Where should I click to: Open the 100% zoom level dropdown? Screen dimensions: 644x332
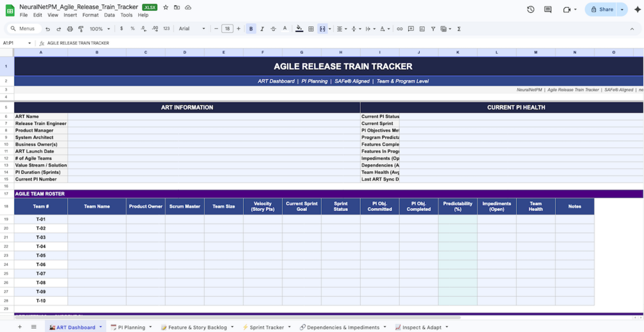pyautogui.click(x=100, y=29)
